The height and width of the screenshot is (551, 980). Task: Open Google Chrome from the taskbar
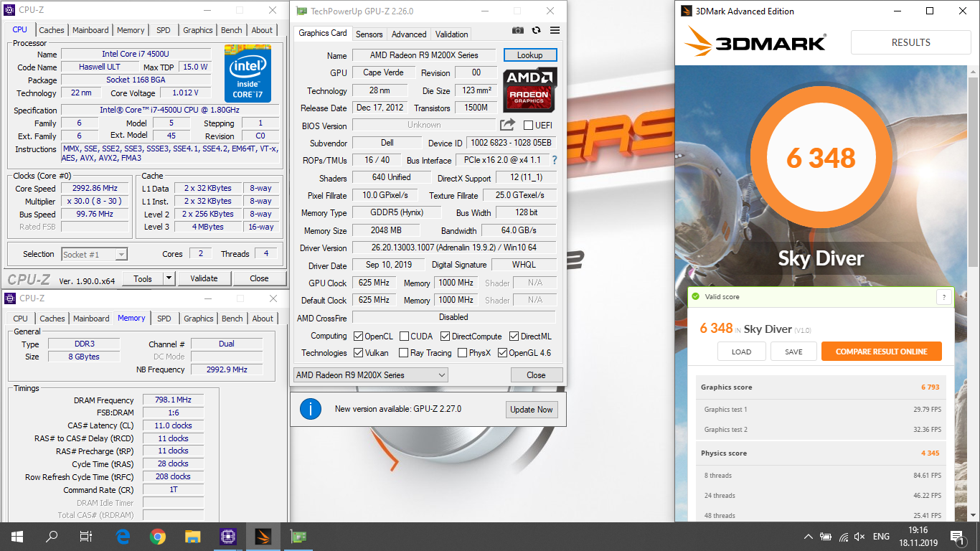(x=158, y=536)
